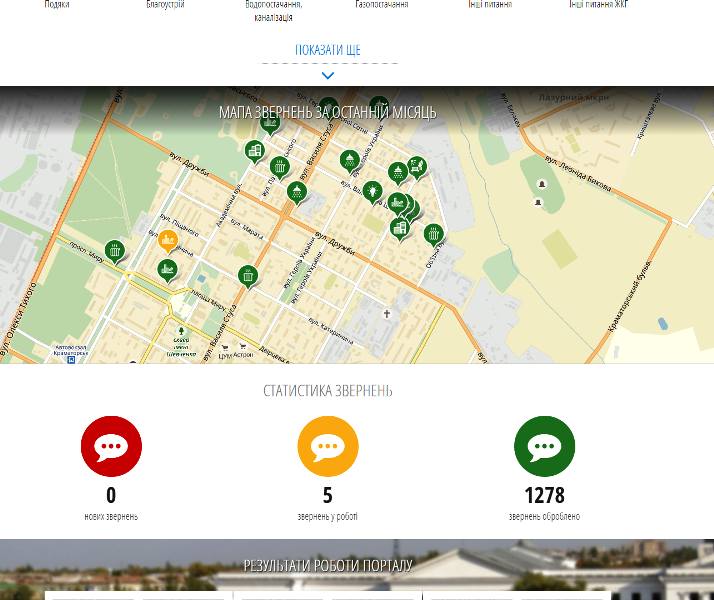Click the orange map marker pin
Viewport: 714px width, 600px height.
168,240
